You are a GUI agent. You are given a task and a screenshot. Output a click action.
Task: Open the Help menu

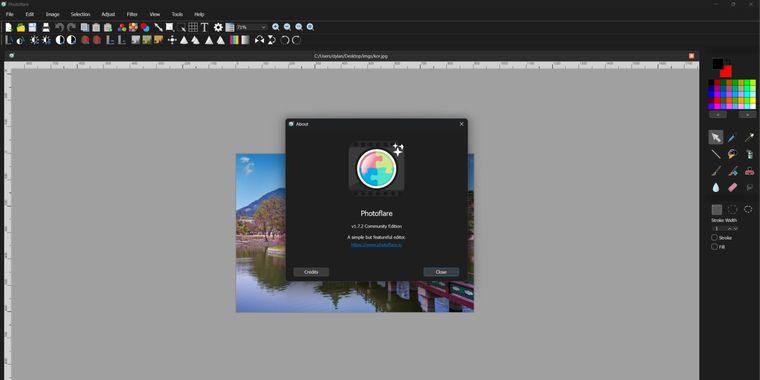coord(199,15)
